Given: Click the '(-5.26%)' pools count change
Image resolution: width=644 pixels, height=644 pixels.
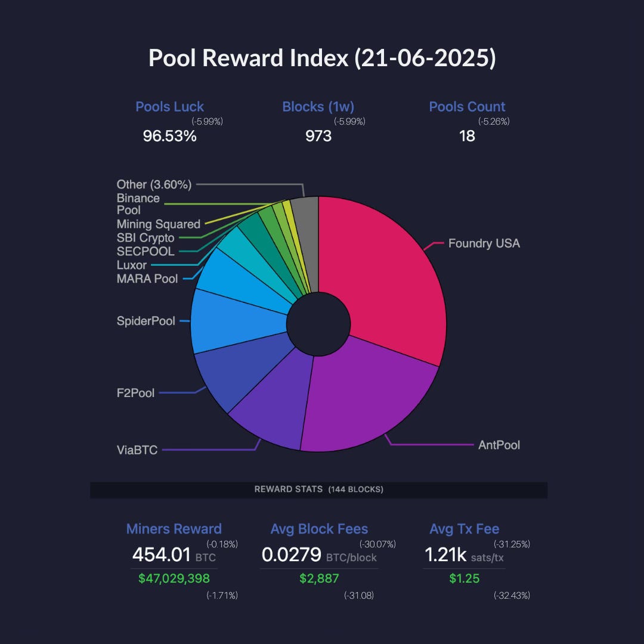Looking at the screenshot, I should tap(494, 121).
